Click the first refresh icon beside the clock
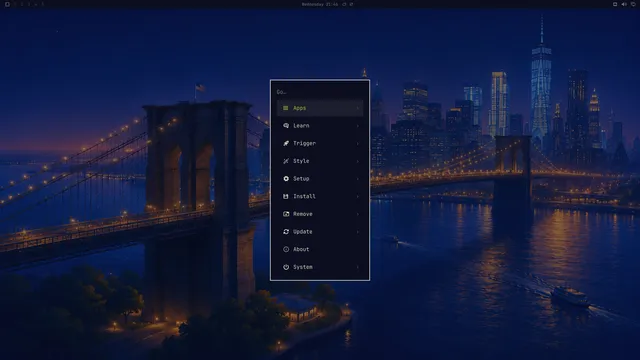Viewport: 640px width, 360px height. [x=344, y=4]
